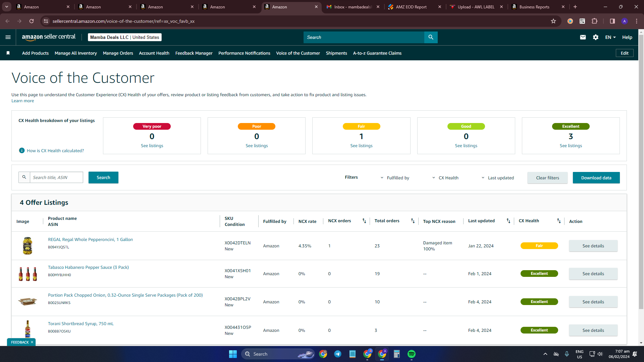Open the EN language dropdown
Image resolution: width=644 pixels, height=362 pixels.
(x=610, y=37)
